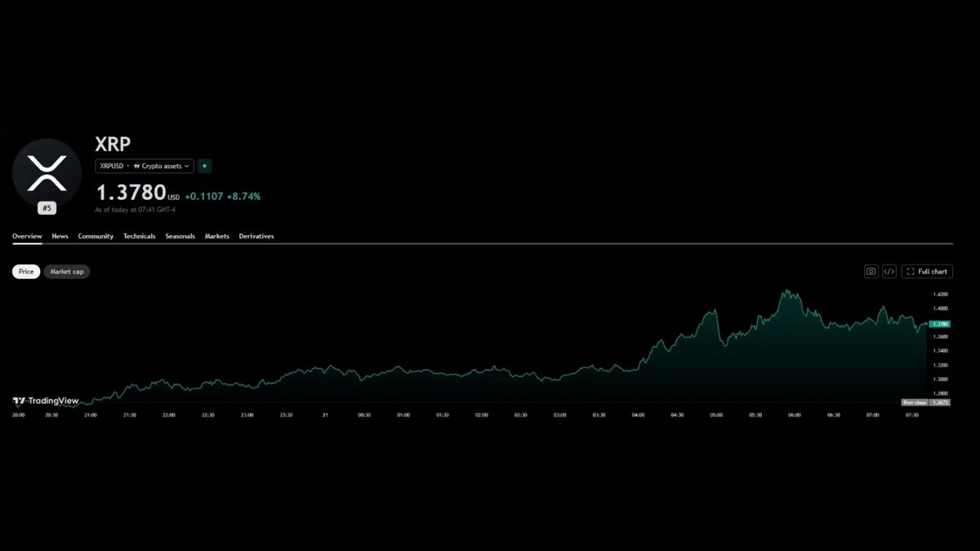This screenshot has height=551, width=980.
Task: Click the green market status dot
Action: click(x=205, y=166)
